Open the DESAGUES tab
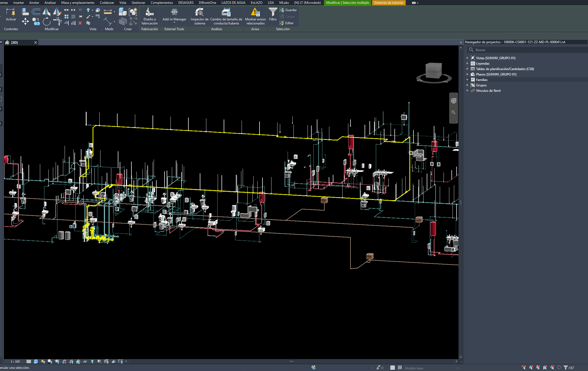The image size is (588, 371). click(x=186, y=3)
